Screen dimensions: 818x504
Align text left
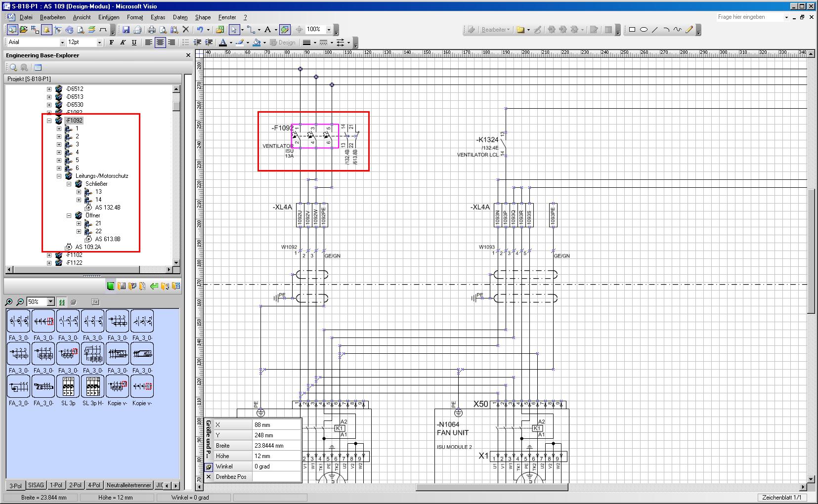click(148, 42)
